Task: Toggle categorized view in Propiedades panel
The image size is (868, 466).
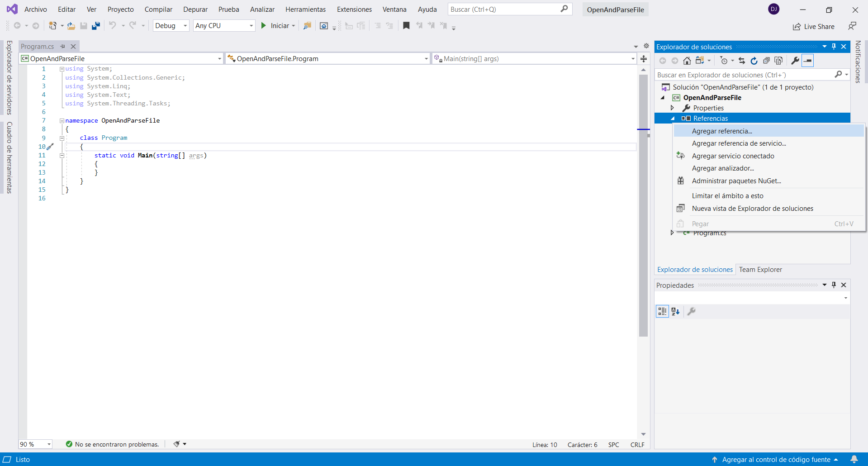Action: [x=662, y=311]
